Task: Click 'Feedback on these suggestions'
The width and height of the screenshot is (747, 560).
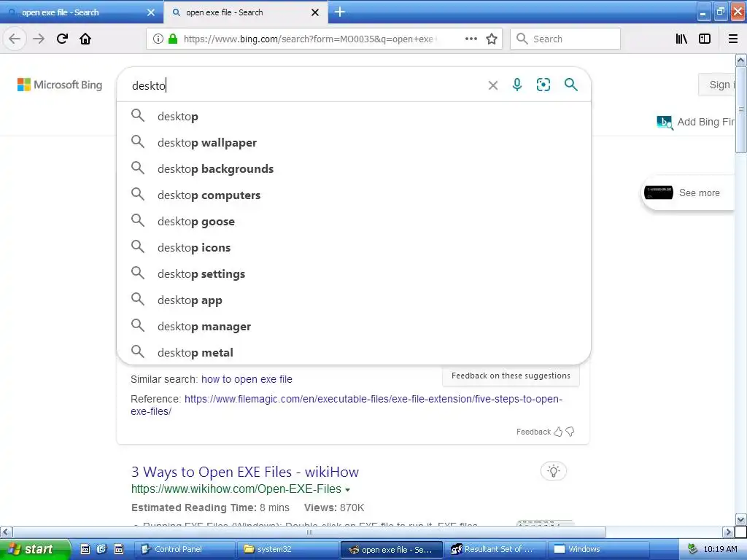Action: click(511, 376)
